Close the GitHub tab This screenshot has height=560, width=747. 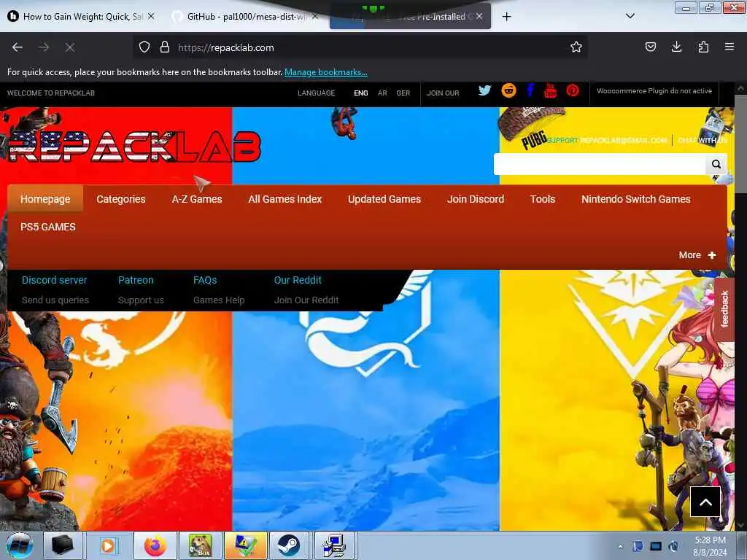point(315,16)
